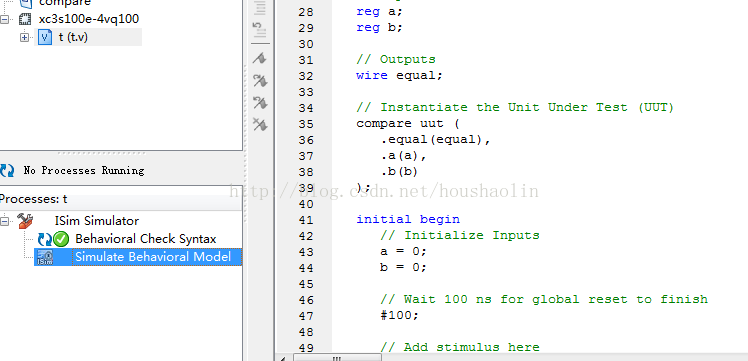The image size is (748, 361).
Task: Go to previous bookmark flag icon
Action: (x=260, y=103)
